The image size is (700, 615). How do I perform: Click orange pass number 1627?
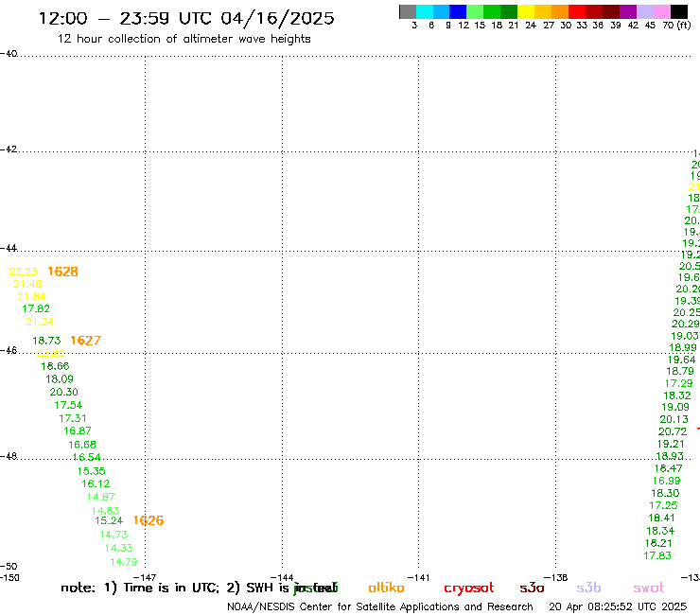(x=86, y=341)
